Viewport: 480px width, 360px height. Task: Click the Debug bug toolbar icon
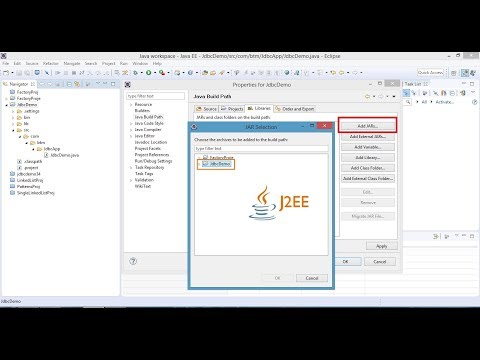click(135, 73)
